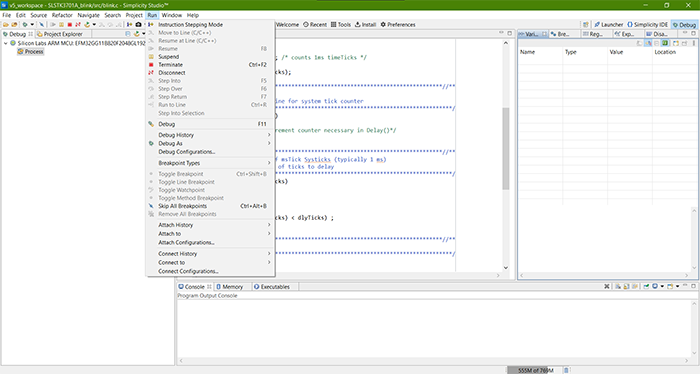
Task: Maximize the Console panel
Action: 693,286
